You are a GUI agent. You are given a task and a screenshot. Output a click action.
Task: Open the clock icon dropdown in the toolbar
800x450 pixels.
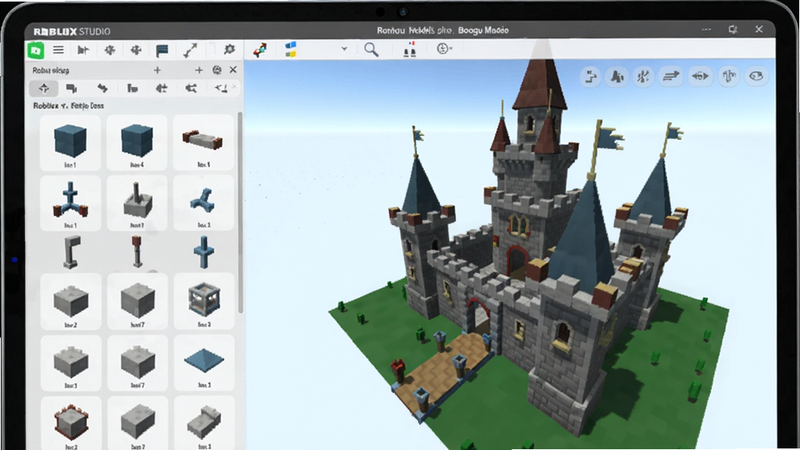coord(444,48)
